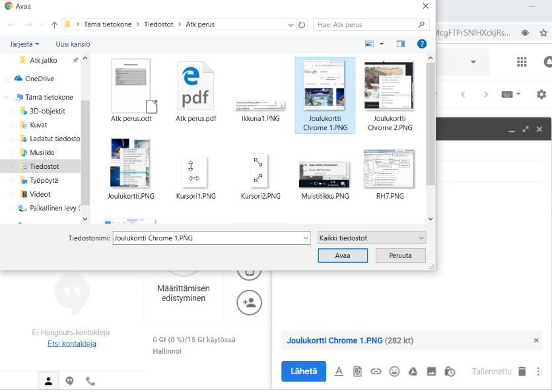Click the attach files paperclip icon
Viewport: 552px width, 392px height.
[x=357, y=372]
